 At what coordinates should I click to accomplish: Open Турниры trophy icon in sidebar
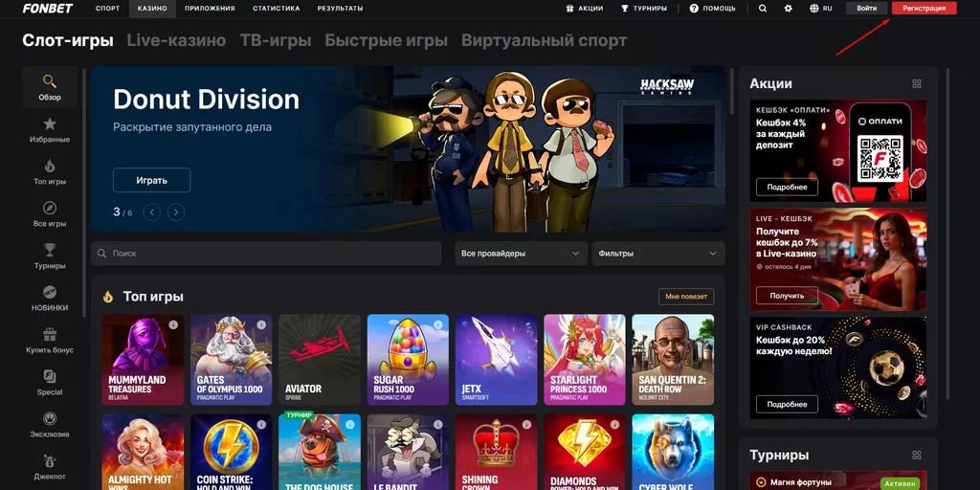(50, 251)
